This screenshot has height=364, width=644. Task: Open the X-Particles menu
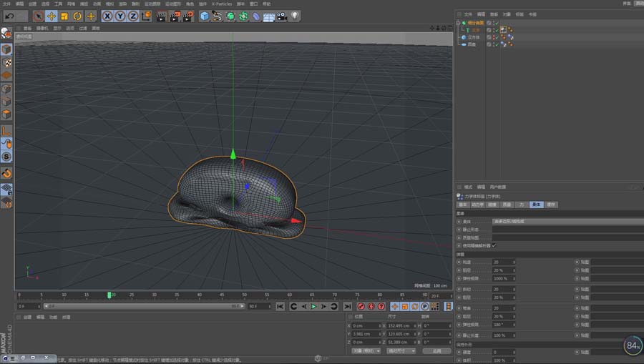222,4
